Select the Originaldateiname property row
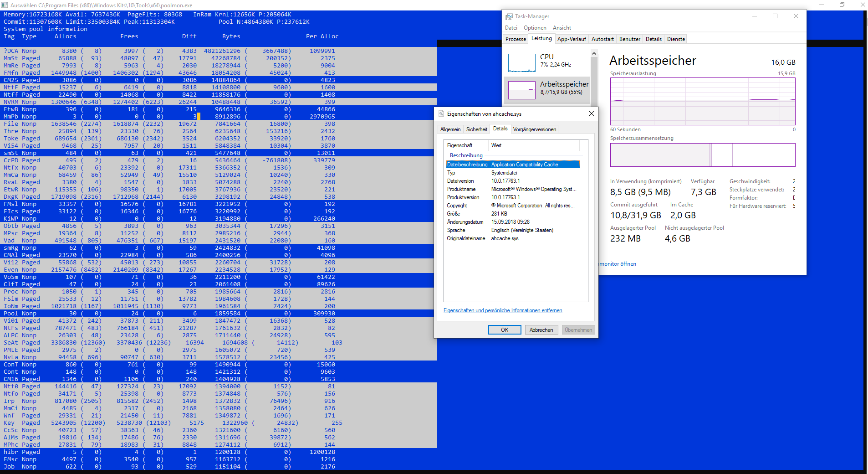 pyautogui.click(x=513, y=238)
